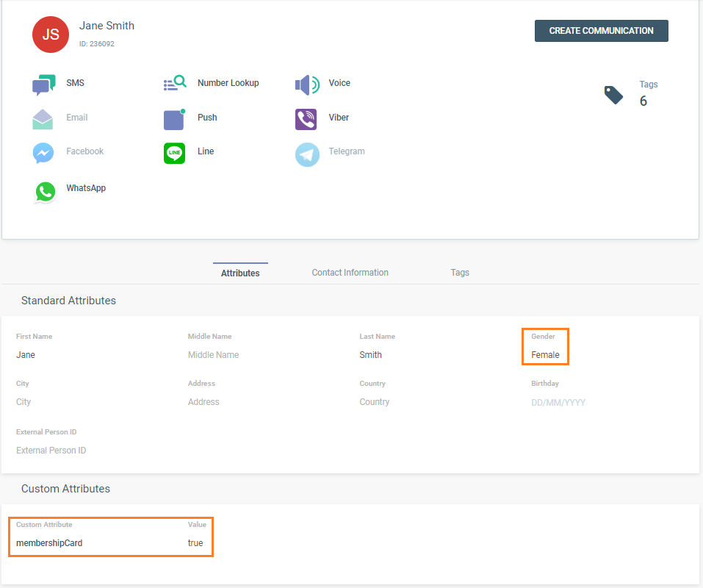703x588 pixels.
Task: Open the Number Lookup icon
Action: (175, 84)
